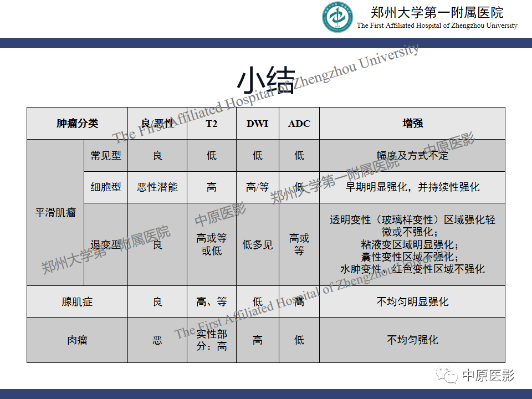The image size is (532, 399).
Task: Click the 不均匀明显强化 cell
Action: tap(412, 301)
